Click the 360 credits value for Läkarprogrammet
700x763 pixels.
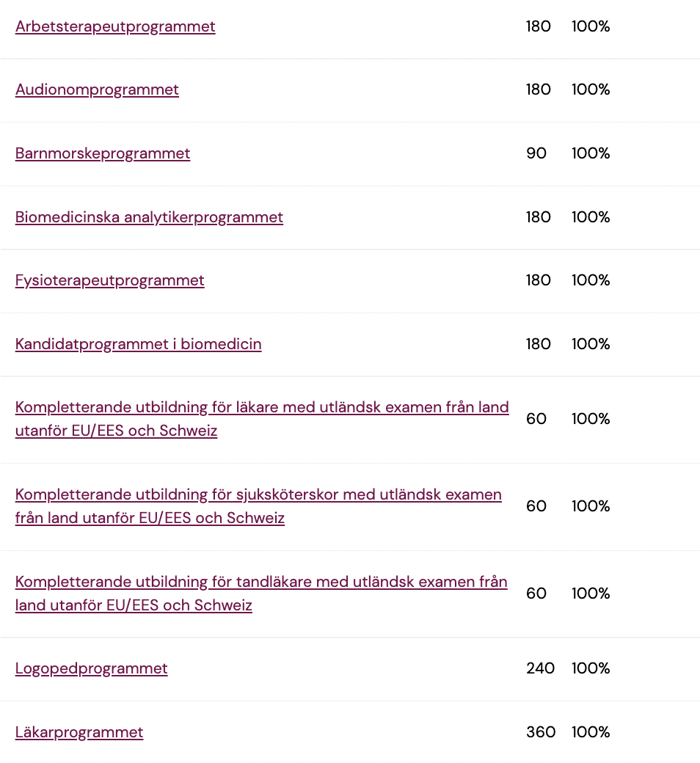pyautogui.click(x=541, y=732)
